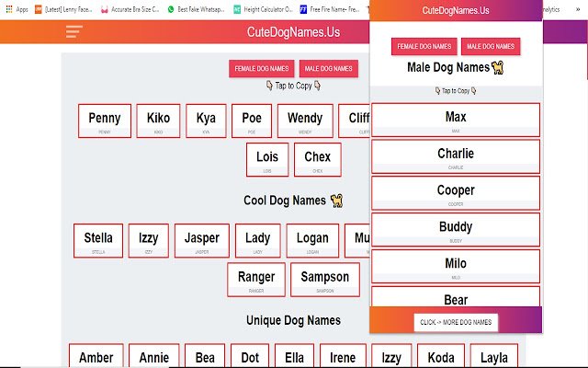The width and height of the screenshot is (588, 368).
Task: Copy the name Layla
Action: pos(494,356)
